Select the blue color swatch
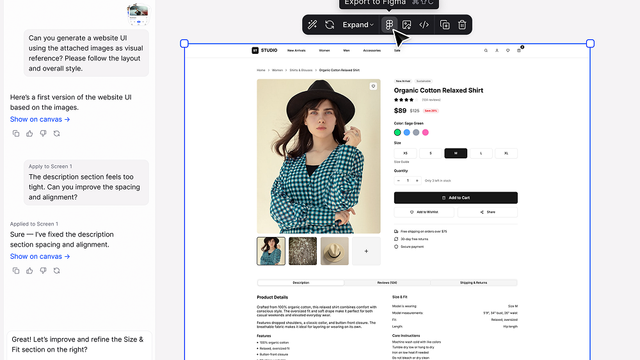 (407, 132)
